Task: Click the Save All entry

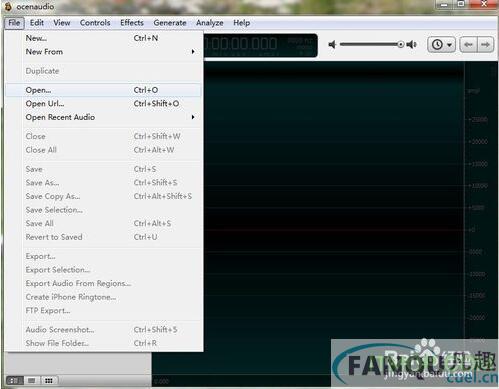Action: (x=103, y=224)
